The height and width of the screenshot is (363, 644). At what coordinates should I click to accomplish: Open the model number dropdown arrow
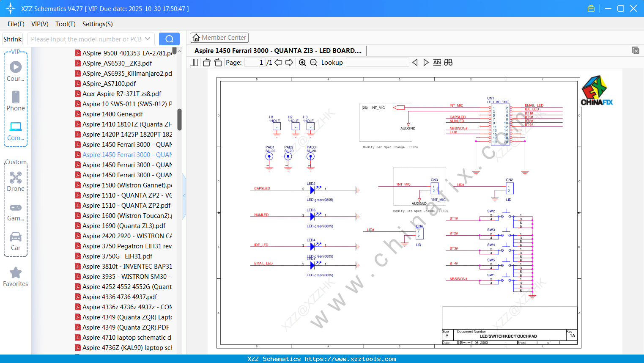pos(148,39)
